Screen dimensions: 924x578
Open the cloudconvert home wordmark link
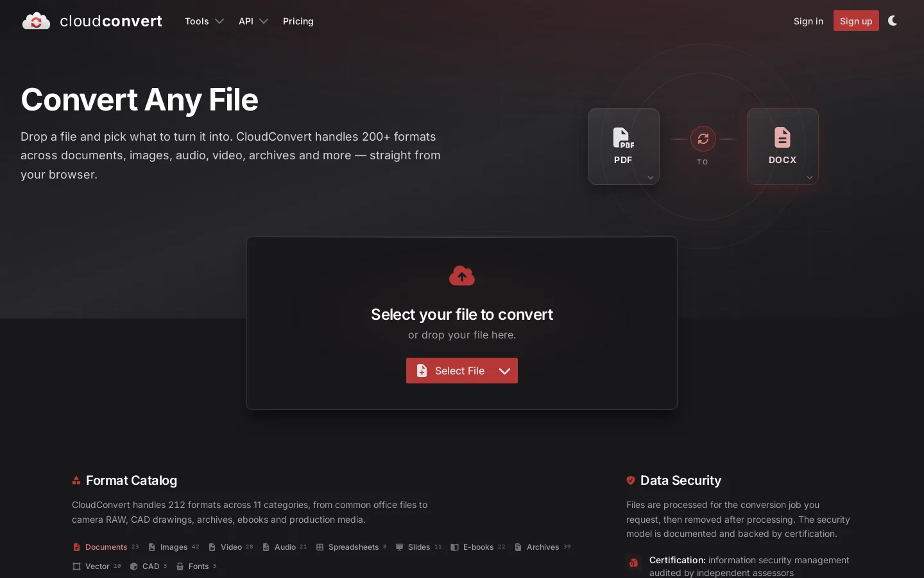click(x=111, y=21)
